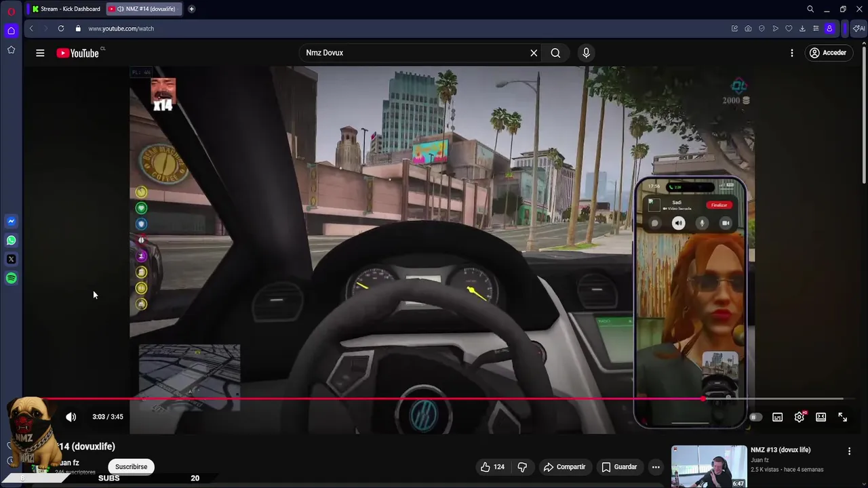Open a new browser tab
868x488 pixels.
(x=191, y=9)
